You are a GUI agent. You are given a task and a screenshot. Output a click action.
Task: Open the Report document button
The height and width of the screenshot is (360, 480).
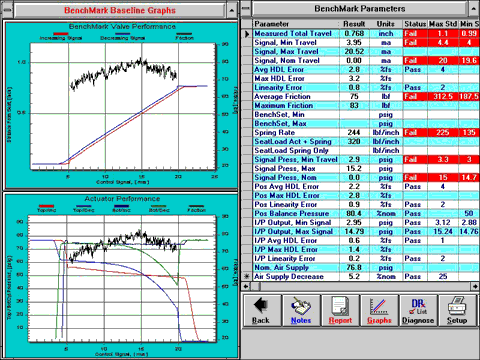(x=340, y=311)
